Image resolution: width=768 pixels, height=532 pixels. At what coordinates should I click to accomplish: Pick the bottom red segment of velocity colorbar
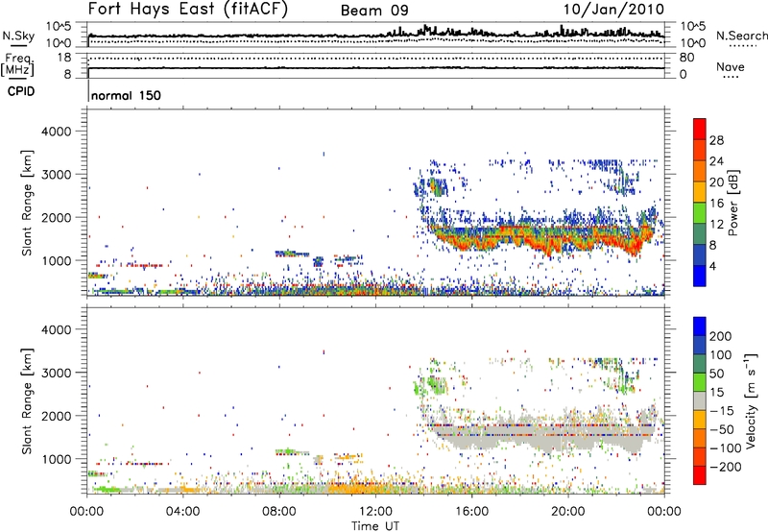700,475
